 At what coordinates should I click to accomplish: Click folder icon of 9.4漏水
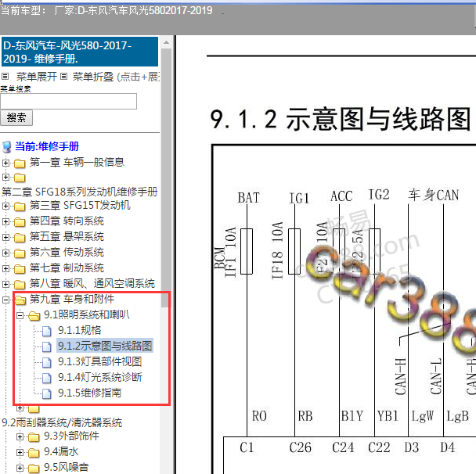[34, 454]
